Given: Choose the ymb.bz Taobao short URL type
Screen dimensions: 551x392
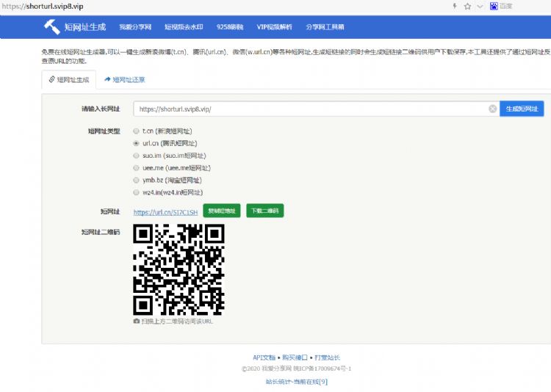Looking at the screenshot, I should coord(136,180).
